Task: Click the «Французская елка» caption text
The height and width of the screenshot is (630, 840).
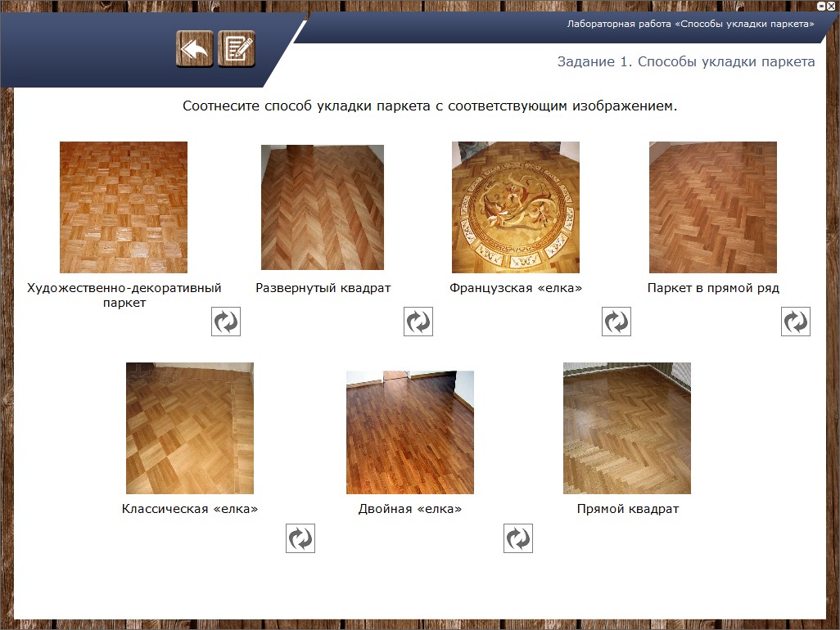Action: click(516, 288)
